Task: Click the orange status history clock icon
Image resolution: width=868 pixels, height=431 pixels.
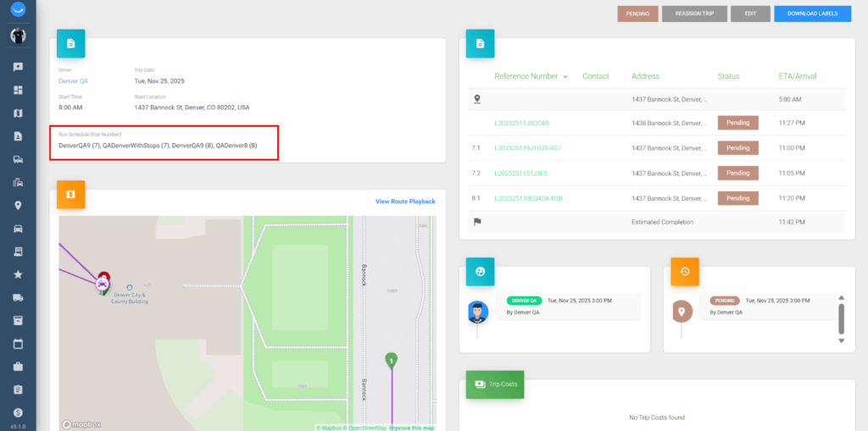Action: click(x=685, y=271)
